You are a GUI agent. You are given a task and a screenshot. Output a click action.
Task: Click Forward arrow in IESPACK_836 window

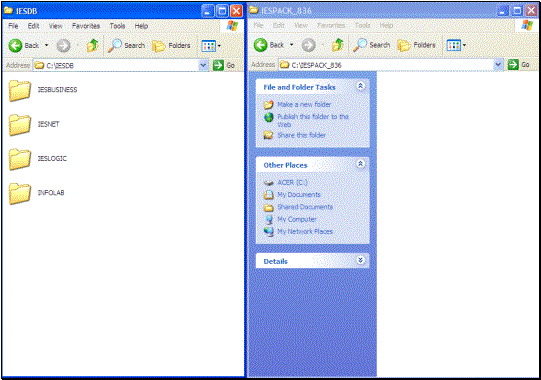click(x=308, y=45)
